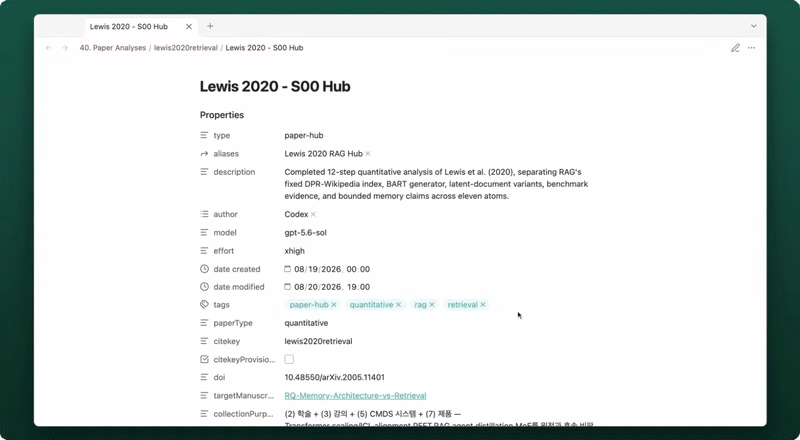Click the tags property tag icon
This screenshot has height=440, width=800.
click(x=204, y=305)
